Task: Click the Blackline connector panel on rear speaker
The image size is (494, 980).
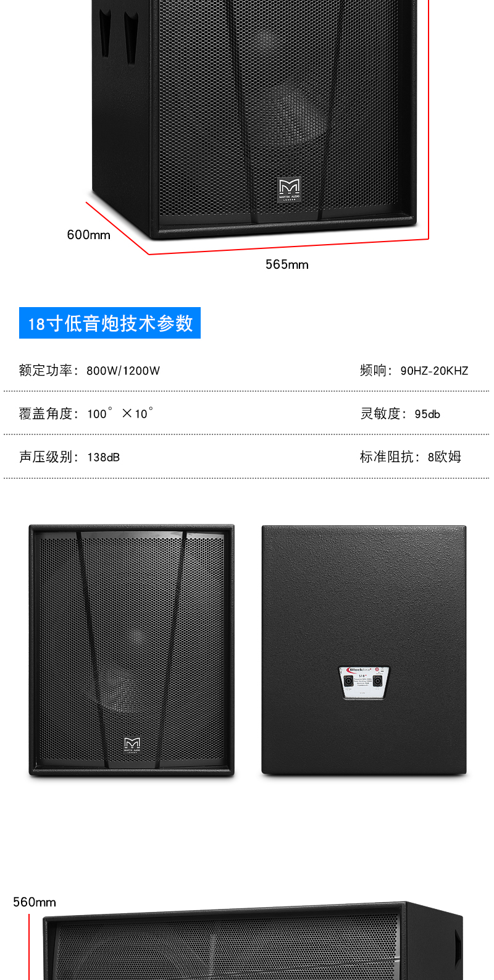Action: click(x=364, y=682)
